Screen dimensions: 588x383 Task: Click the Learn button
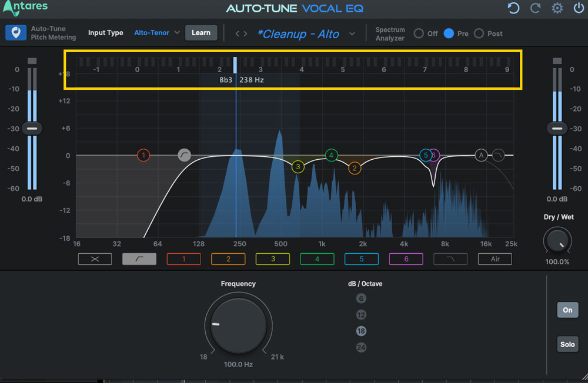click(x=201, y=33)
